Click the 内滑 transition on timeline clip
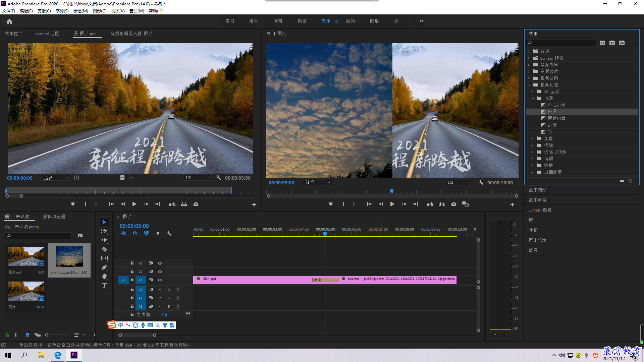The image size is (644, 362). point(325,280)
